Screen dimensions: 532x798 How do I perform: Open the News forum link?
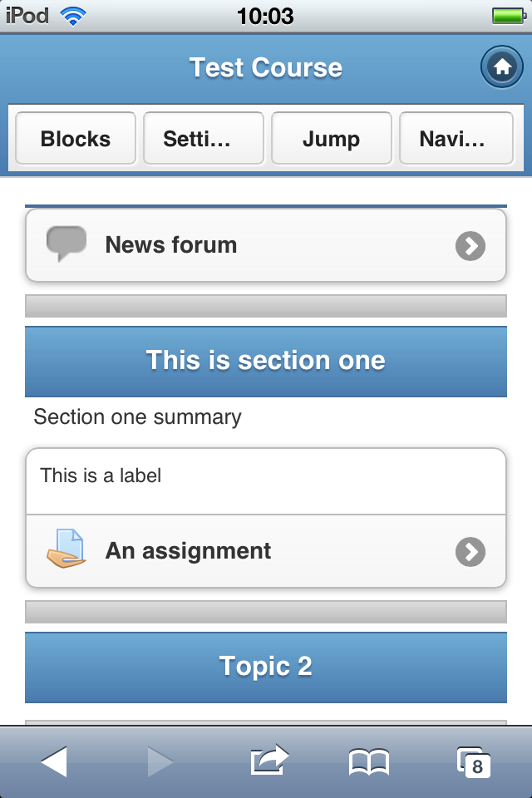(171, 244)
